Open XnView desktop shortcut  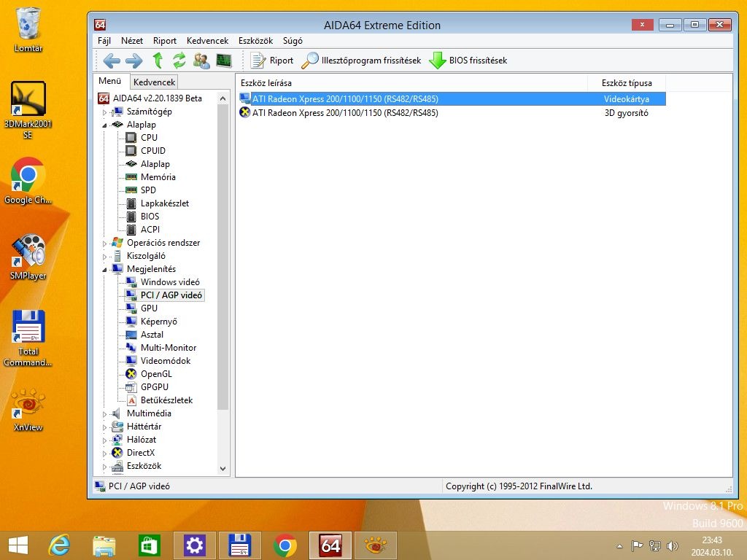click(x=28, y=410)
